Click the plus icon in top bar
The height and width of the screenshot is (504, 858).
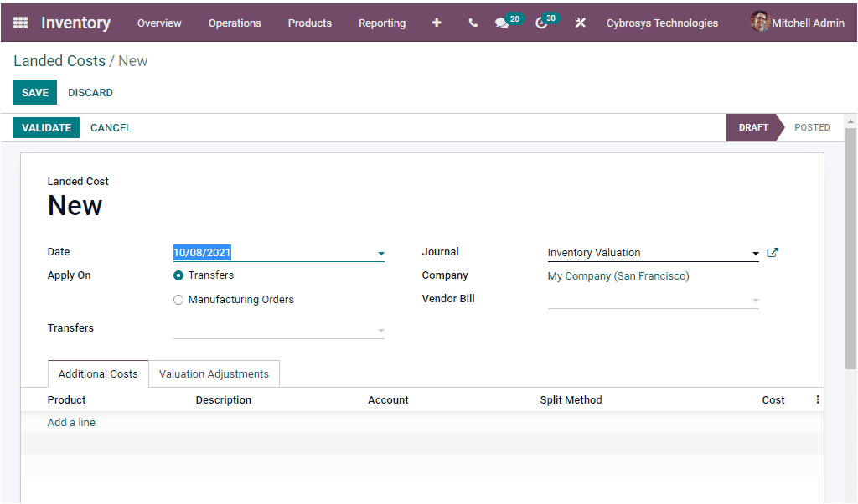click(437, 23)
